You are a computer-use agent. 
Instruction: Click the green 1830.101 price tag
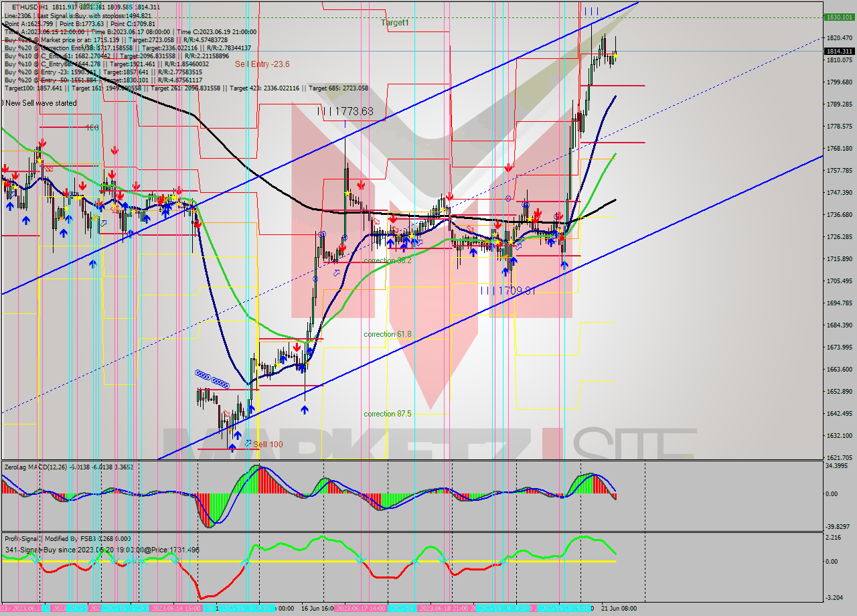[x=840, y=17]
